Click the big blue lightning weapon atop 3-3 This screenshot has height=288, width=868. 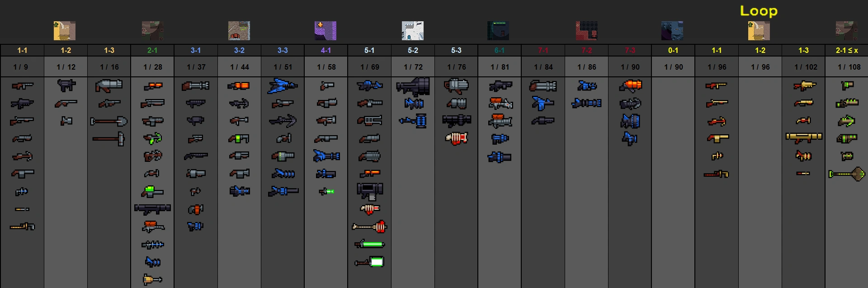coord(283,85)
